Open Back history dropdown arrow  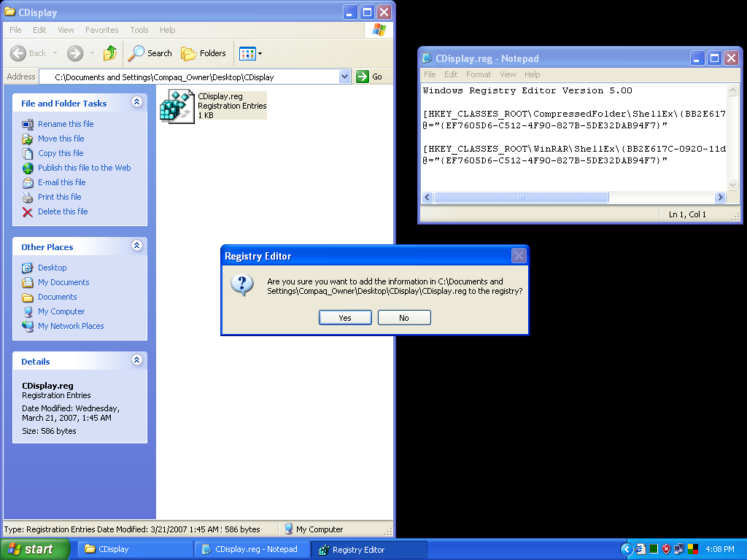[55, 53]
